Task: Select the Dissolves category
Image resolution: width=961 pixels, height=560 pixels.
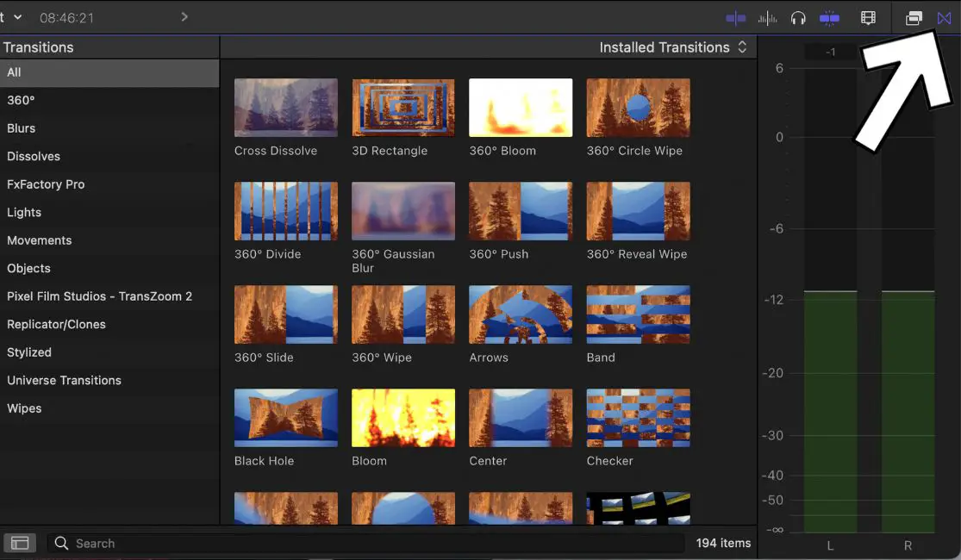Action: pos(36,156)
